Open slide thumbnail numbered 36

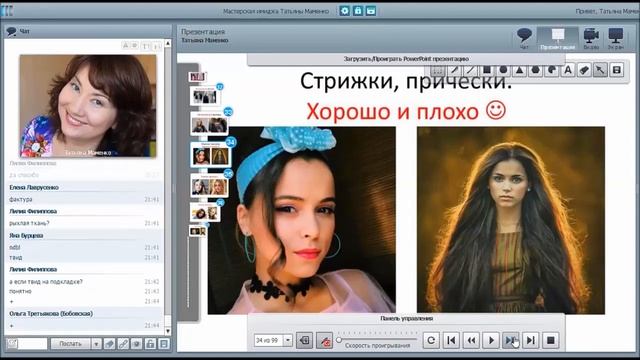pyautogui.click(x=205, y=212)
